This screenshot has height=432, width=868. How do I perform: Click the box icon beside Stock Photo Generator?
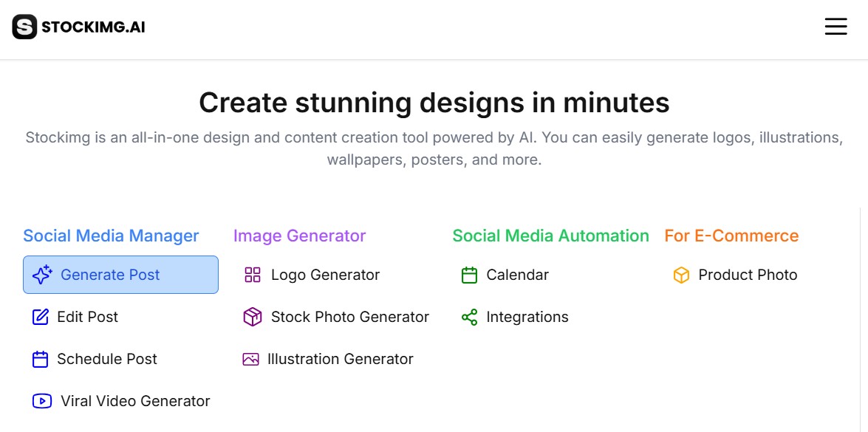pos(253,317)
